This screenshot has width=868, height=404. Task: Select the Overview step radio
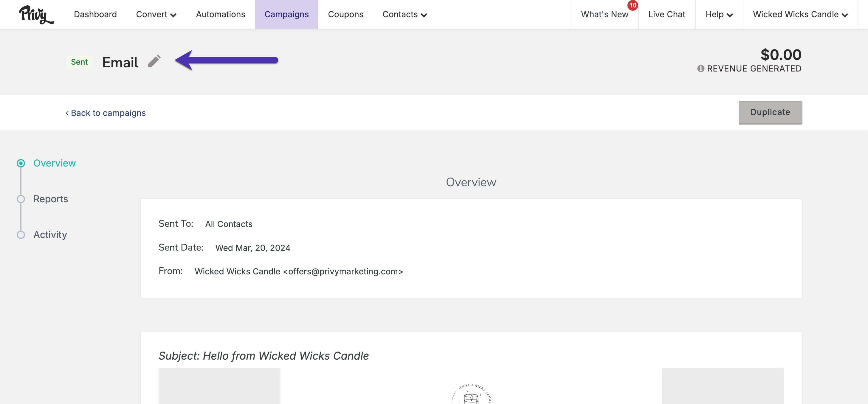[x=21, y=163]
